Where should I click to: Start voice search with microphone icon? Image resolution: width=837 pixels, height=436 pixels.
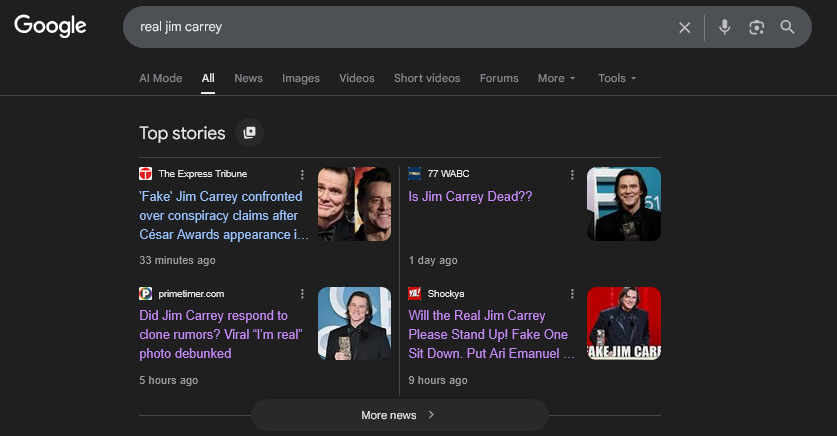pos(725,27)
